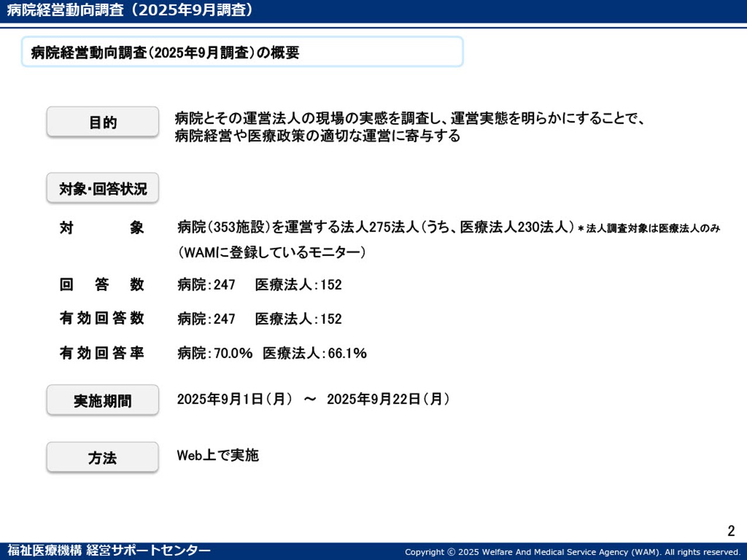Select the text (WAMに登録しているモニター)
Image resolution: width=747 pixels, height=560 pixels.
pyautogui.click(x=272, y=253)
